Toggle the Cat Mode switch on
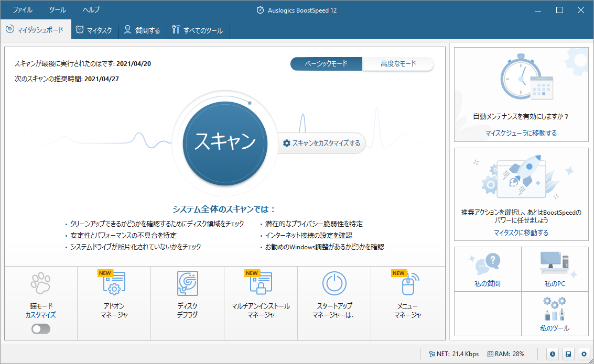 point(41,329)
